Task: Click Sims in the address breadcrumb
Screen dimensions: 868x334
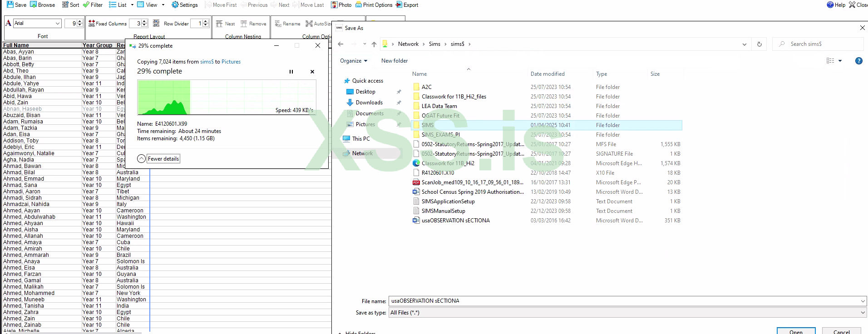Action: 434,44
